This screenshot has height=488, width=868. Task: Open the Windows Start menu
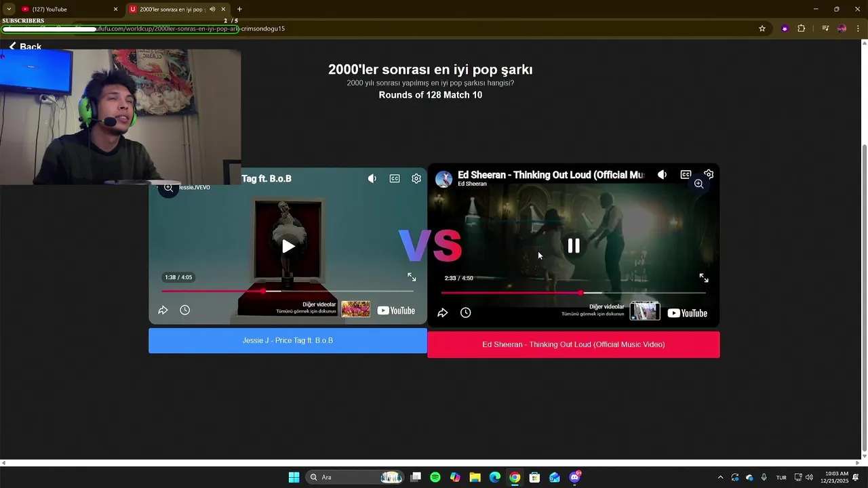[294, 477]
